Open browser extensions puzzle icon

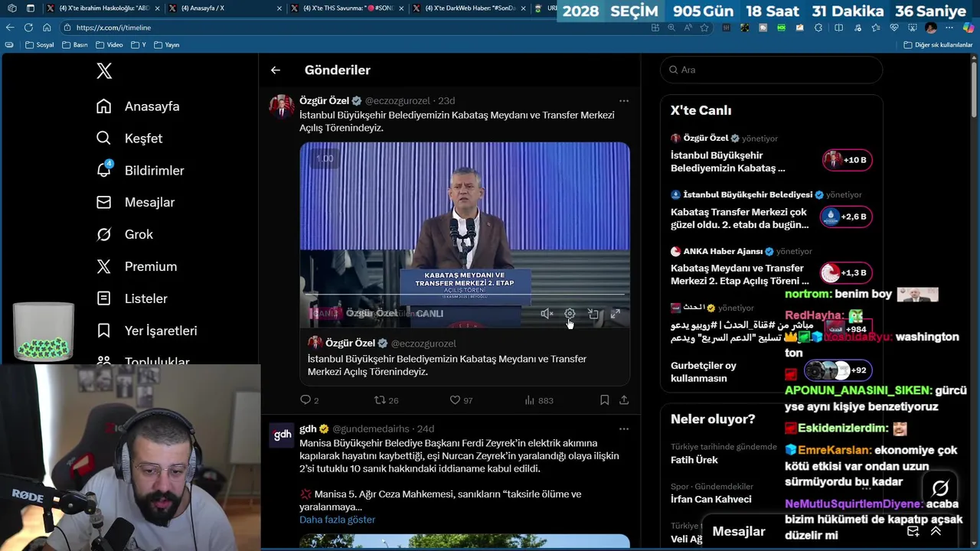coord(818,28)
